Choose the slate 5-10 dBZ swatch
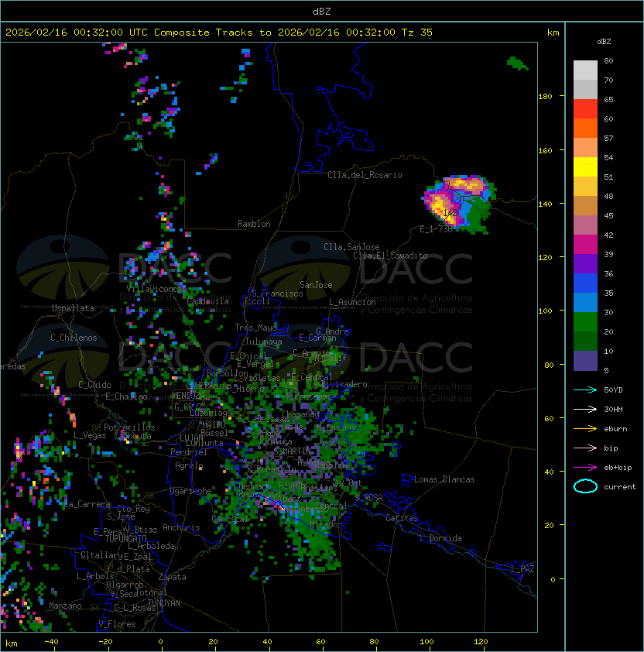This screenshot has width=644, height=652. 585,361
